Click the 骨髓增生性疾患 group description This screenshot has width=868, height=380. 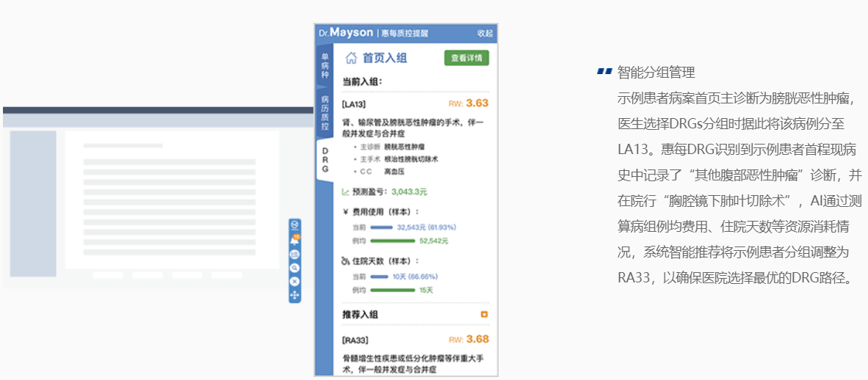click(x=413, y=364)
